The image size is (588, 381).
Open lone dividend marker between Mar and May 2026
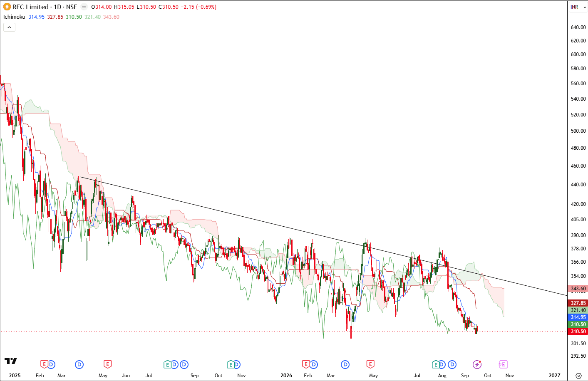click(345, 364)
